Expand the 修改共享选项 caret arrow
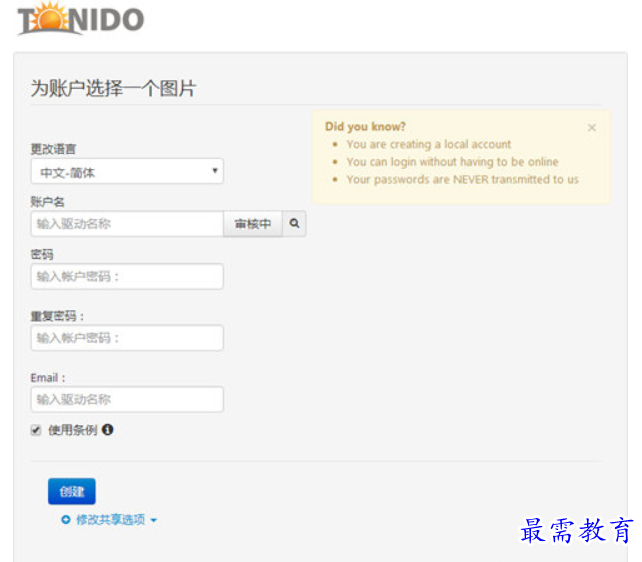 click(154, 520)
